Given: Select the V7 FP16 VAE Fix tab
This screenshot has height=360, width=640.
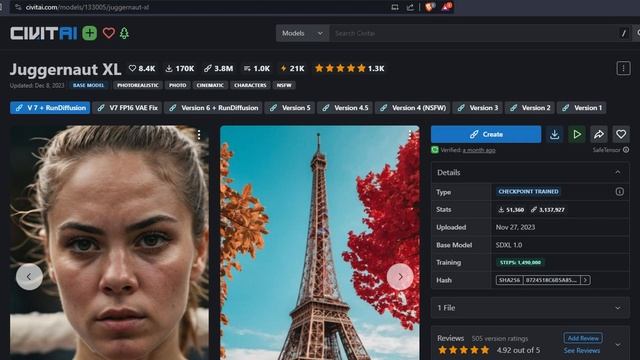Looking at the screenshot, I should tap(127, 108).
